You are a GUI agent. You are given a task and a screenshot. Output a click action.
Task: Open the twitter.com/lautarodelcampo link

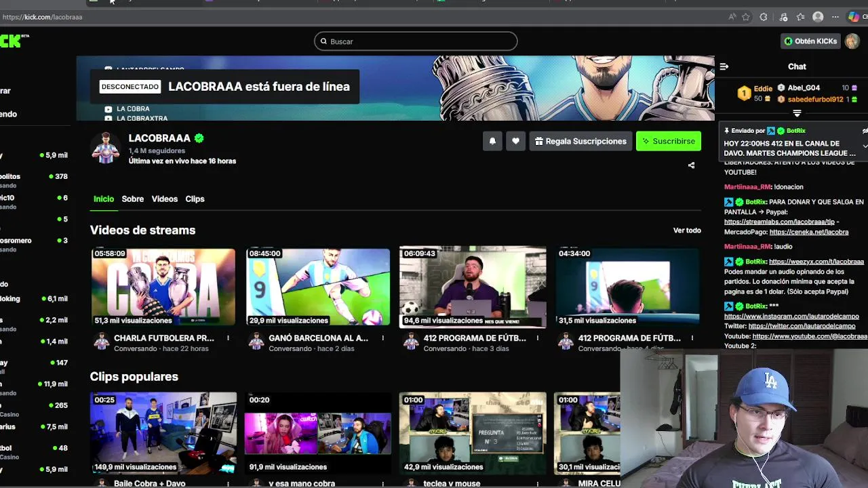pyautogui.click(x=802, y=326)
